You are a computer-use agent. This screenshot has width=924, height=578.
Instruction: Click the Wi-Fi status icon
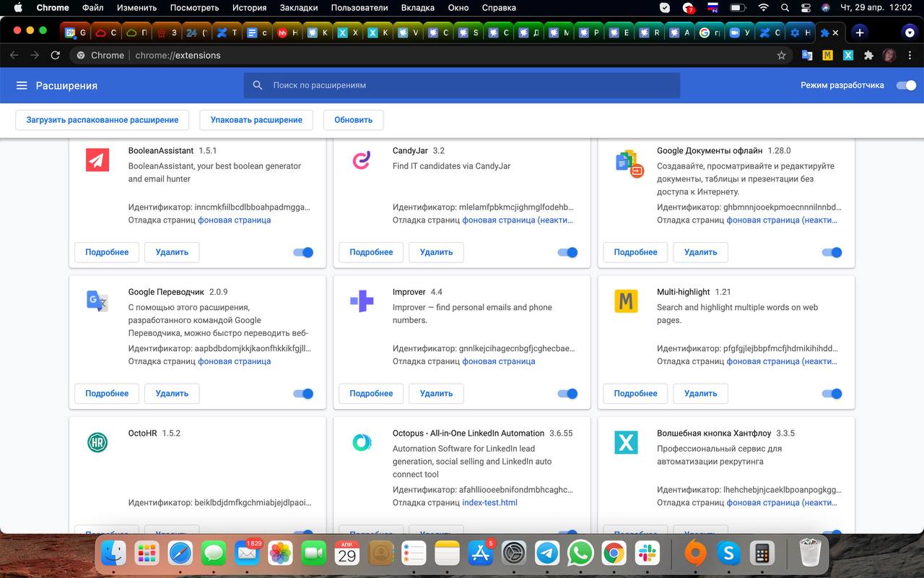pos(763,8)
